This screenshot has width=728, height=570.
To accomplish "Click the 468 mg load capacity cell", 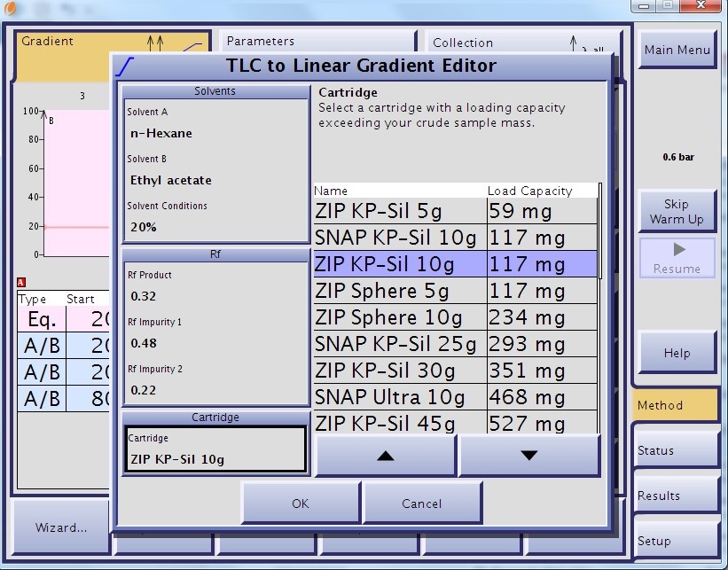I will pos(542,396).
